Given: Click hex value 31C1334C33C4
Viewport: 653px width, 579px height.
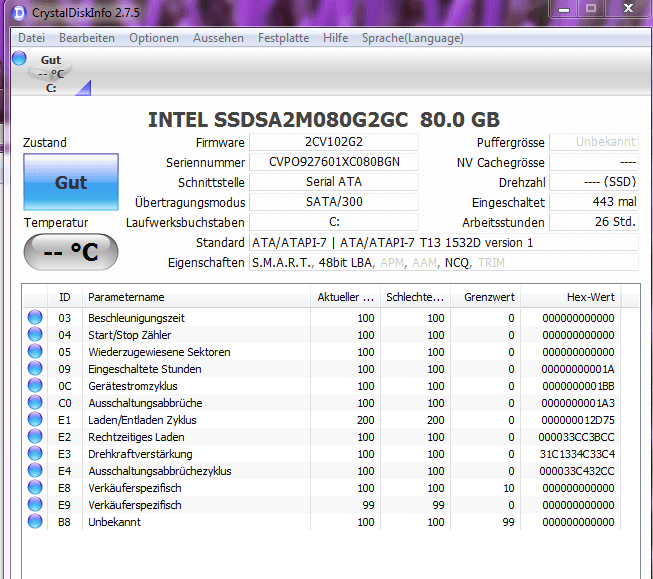Looking at the screenshot, I should [x=577, y=454].
